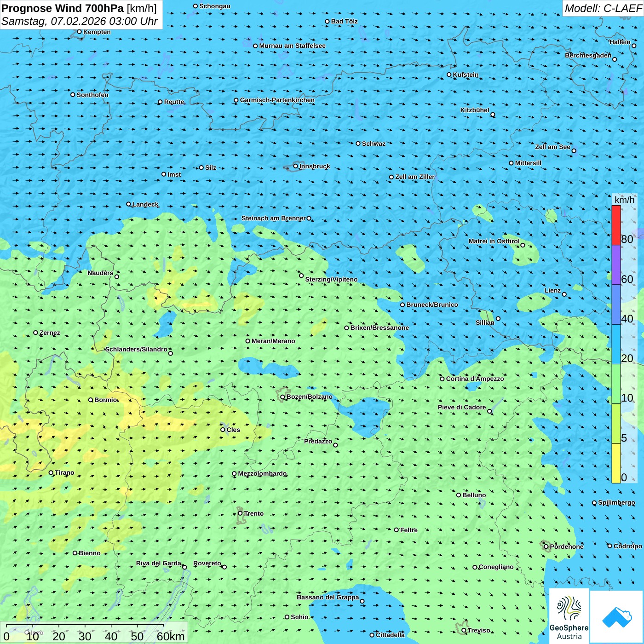Click the 'Brixen/Bressanone' label
This screenshot has width=644, height=644.
coord(379,328)
